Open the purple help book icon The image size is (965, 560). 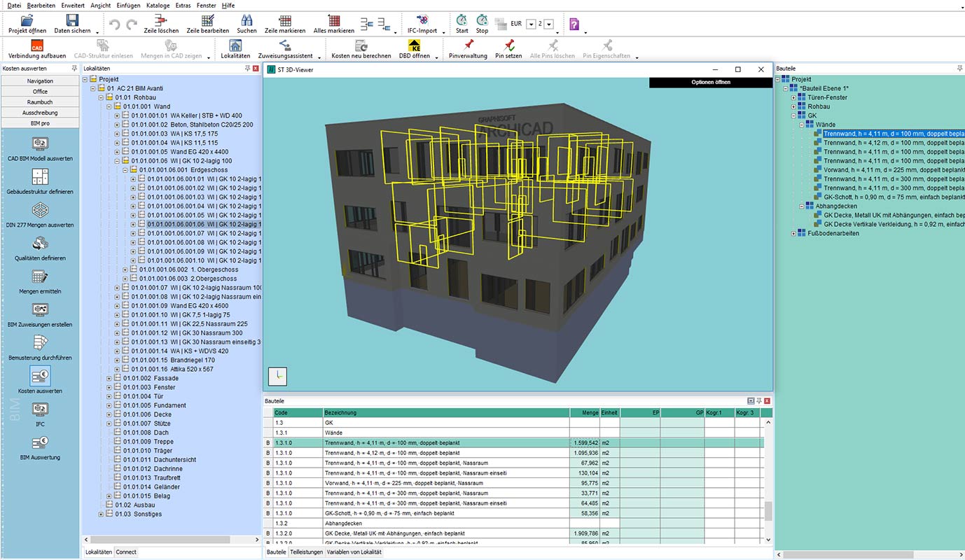click(574, 24)
